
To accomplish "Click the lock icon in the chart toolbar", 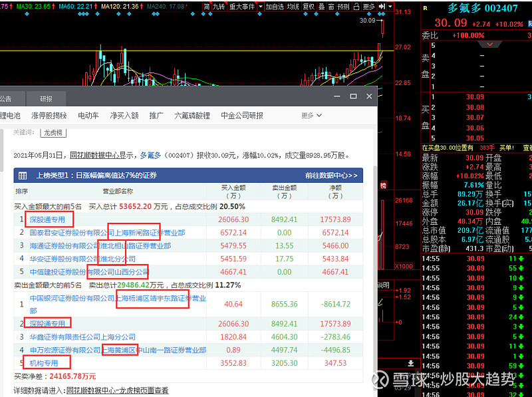I will (356, 7).
